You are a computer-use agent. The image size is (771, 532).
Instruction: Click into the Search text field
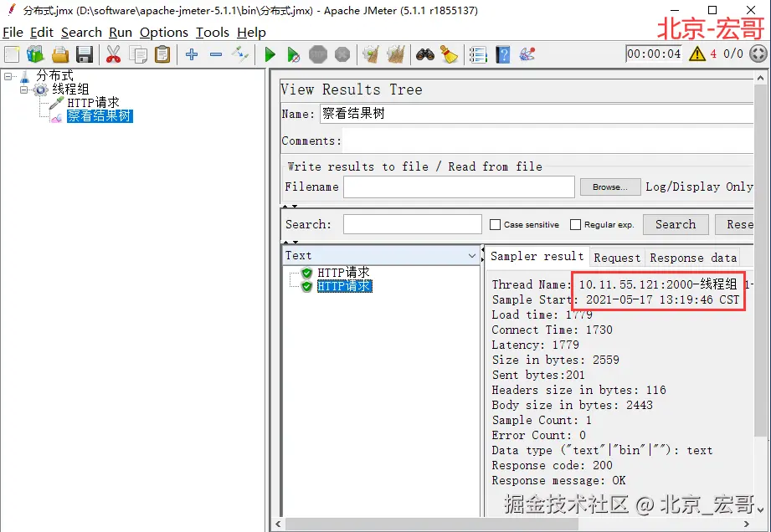pyautogui.click(x=412, y=224)
